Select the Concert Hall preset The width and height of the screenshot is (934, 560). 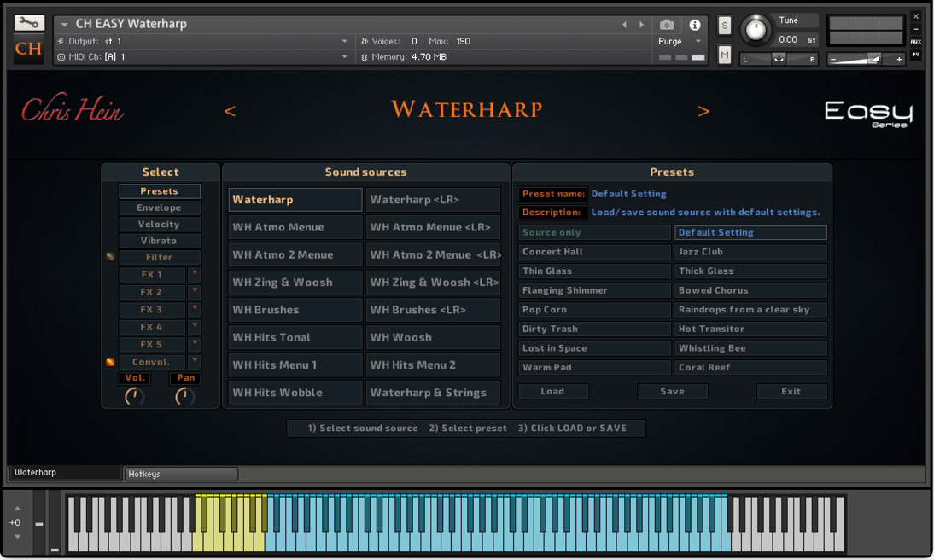[594, 252]
